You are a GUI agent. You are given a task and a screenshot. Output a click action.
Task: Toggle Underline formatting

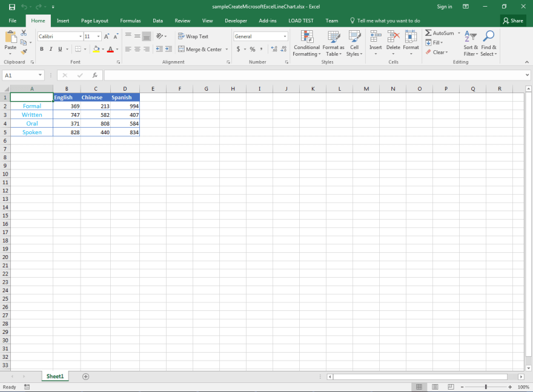pos(60,49)
